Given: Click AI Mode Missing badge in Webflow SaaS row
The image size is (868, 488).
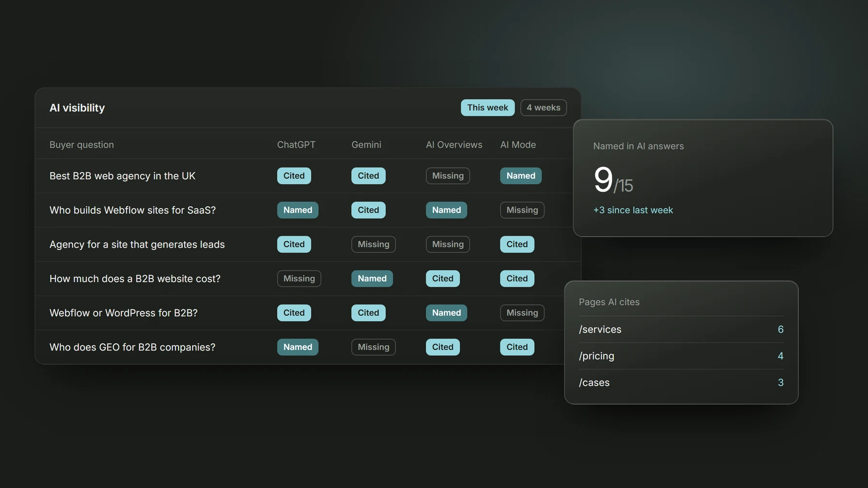Looking at the screenshot, I should (x=522, y=210).
